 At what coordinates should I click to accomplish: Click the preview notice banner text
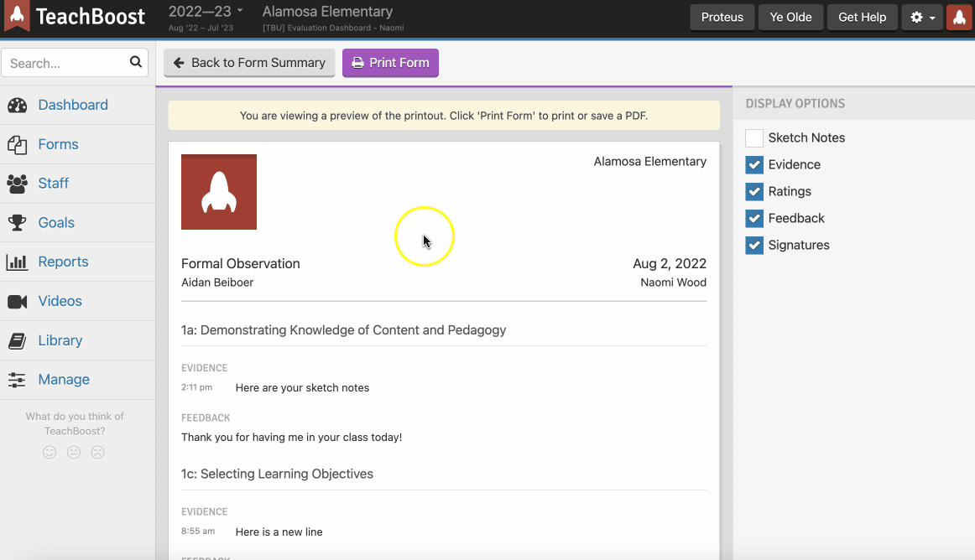pyautogui.click(x=444, y=116)
